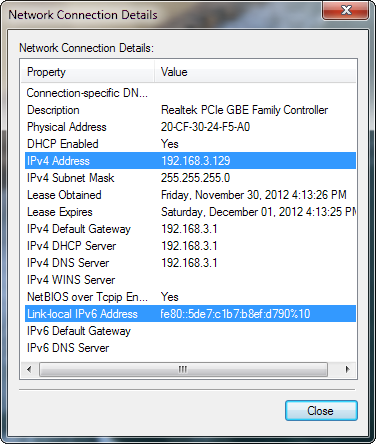Click the Close button
The width and height of the screenshot is (376, 444).
tap(321, 411)
